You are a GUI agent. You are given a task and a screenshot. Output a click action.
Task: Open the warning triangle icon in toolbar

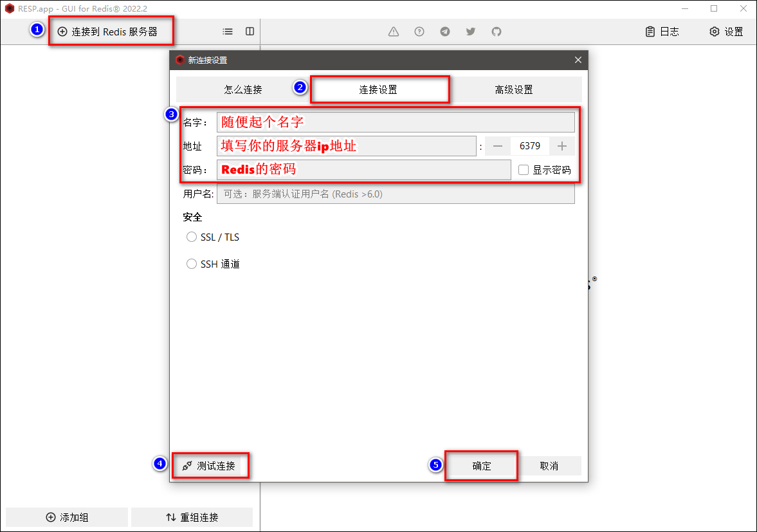click(394, 32)
